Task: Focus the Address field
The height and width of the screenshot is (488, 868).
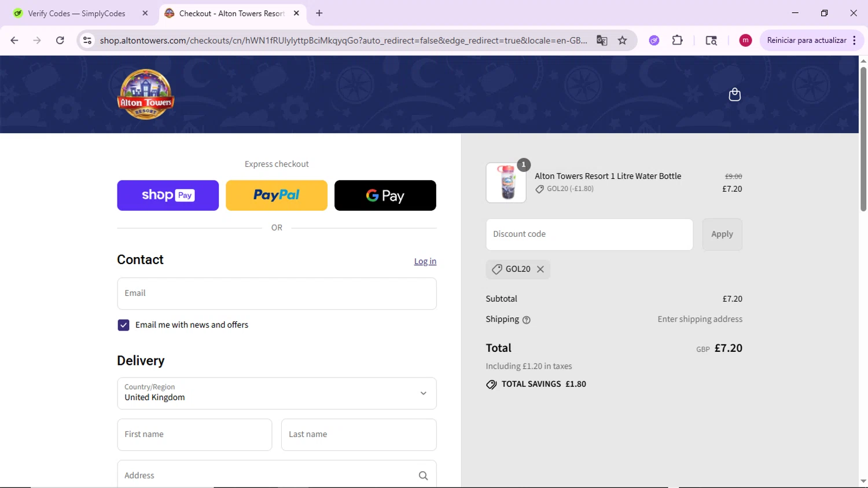Action: [x=277, y=475]
